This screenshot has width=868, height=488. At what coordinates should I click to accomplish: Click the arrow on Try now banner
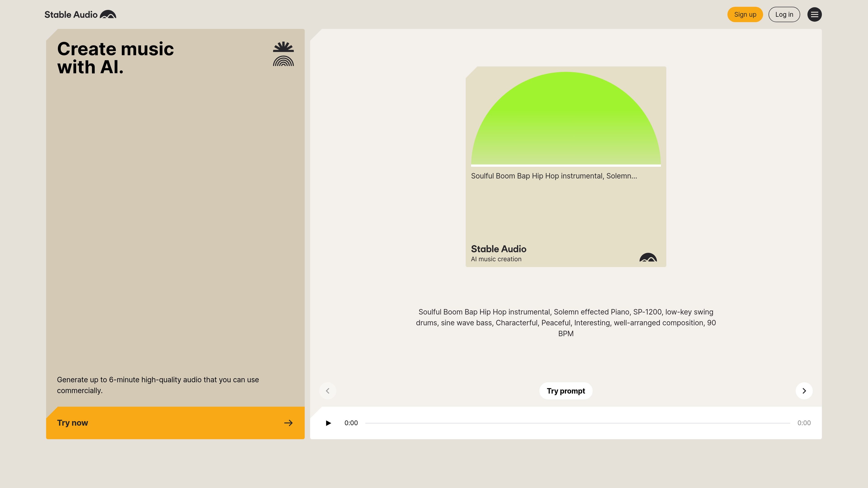point(288,423)
